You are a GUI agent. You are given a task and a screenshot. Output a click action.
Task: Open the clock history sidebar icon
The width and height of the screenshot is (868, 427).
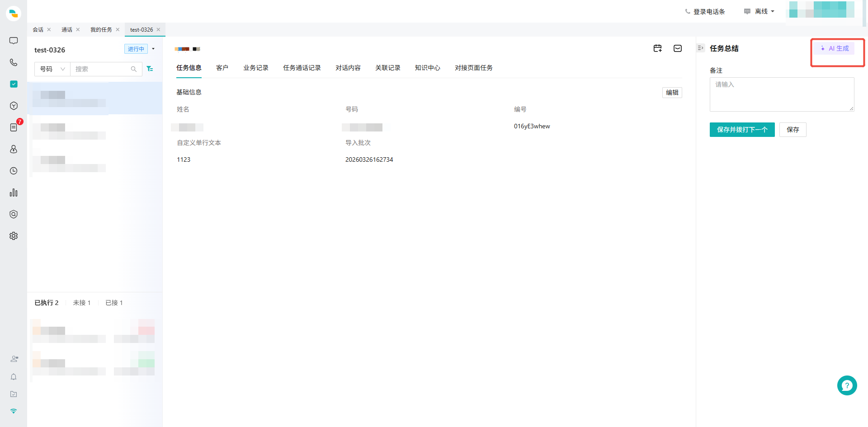pos(14,171)
